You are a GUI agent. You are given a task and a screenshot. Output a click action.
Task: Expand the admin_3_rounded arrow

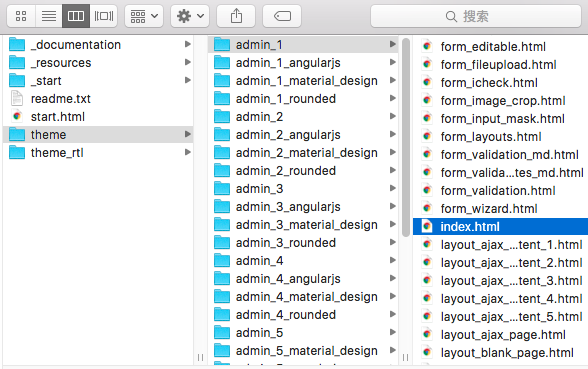[393, 242]
